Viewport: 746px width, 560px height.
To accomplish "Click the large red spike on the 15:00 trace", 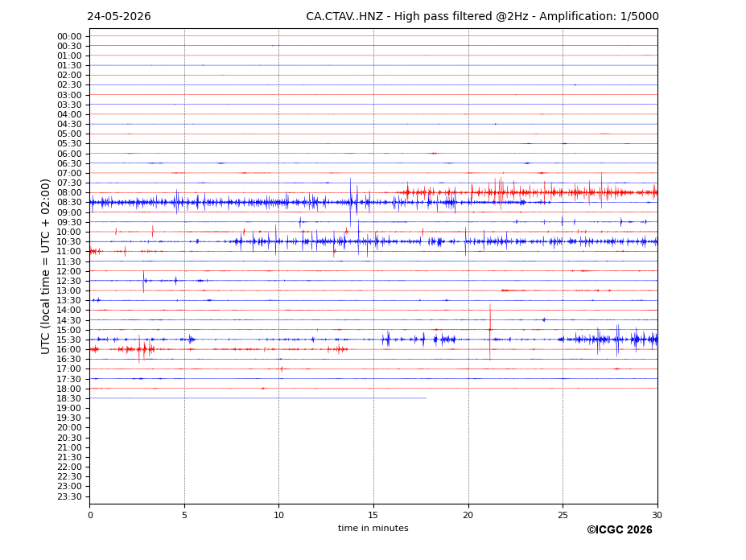I will (490, 331).
